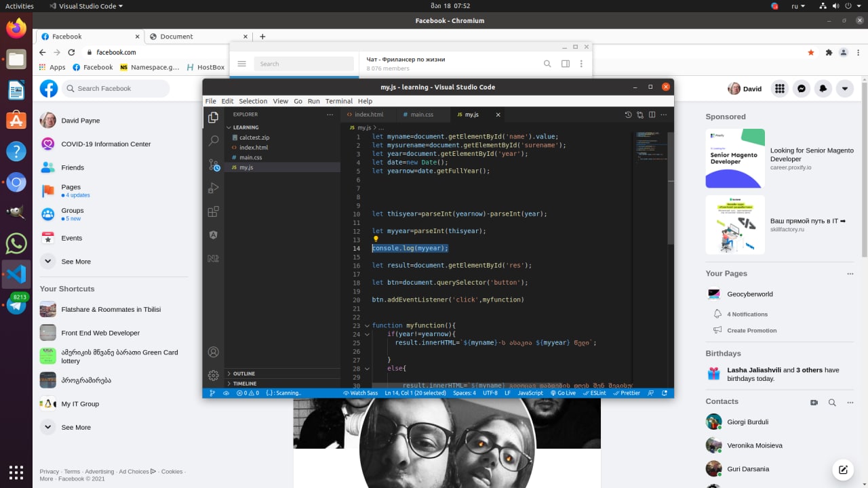Fold the if block at line 24
This screenshot has width=868, height=488.
(367, 334)
